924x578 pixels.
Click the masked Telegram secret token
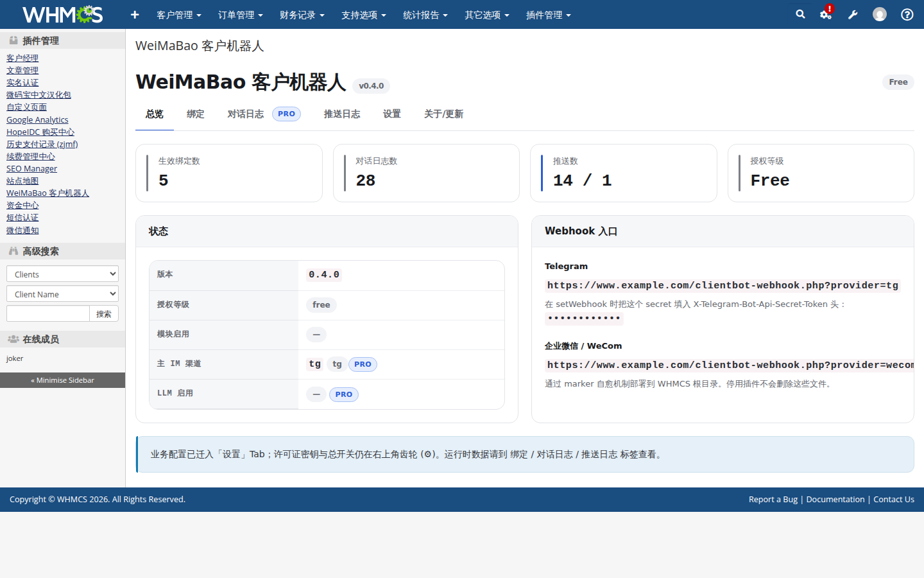click(x=584, y=318)
